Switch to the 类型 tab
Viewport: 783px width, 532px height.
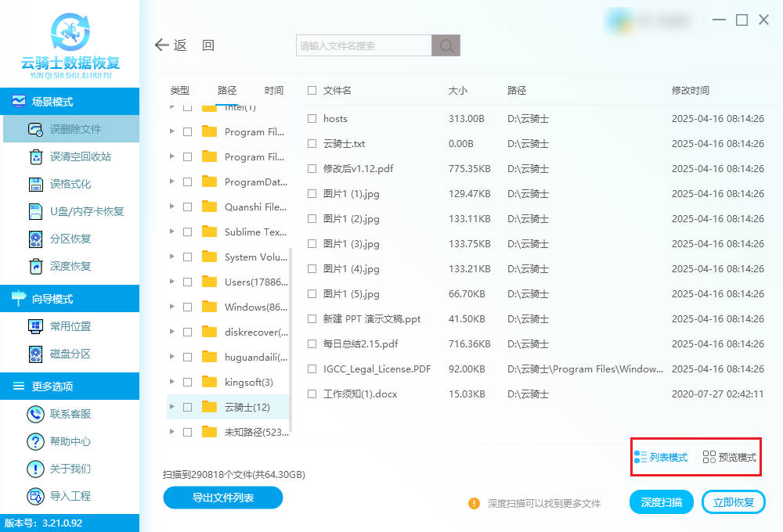(x=180, y=90)
